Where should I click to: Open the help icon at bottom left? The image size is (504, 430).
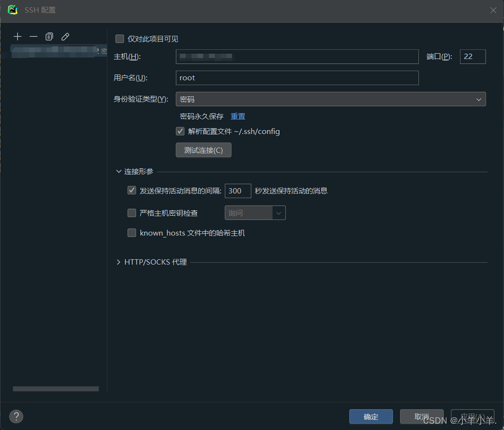(x=16, y=416)
